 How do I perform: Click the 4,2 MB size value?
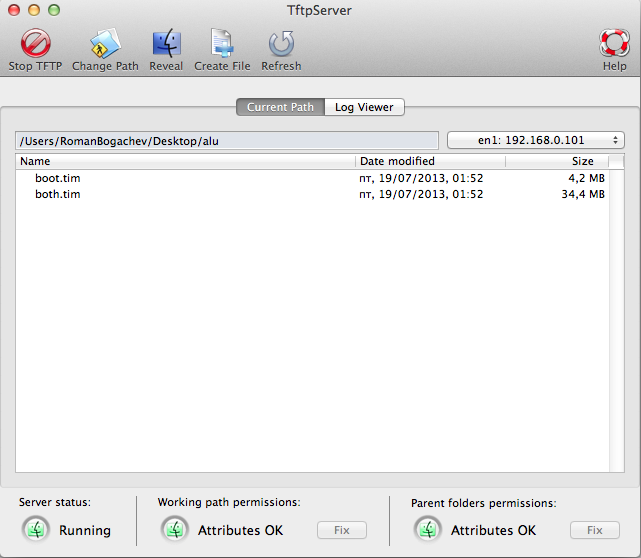pos(586,178)
